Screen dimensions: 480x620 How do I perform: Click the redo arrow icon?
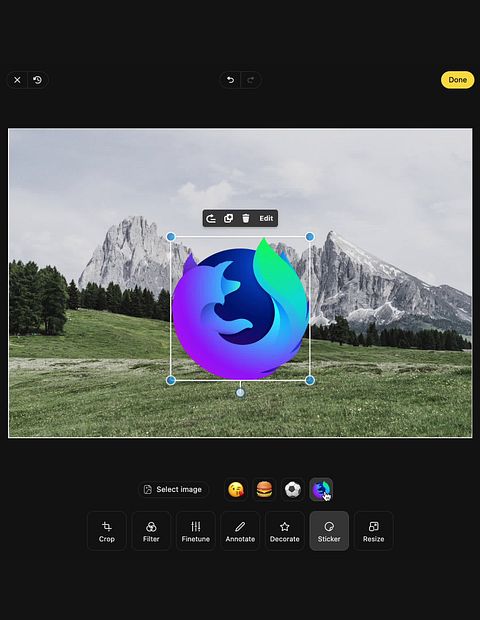[250, 80]
